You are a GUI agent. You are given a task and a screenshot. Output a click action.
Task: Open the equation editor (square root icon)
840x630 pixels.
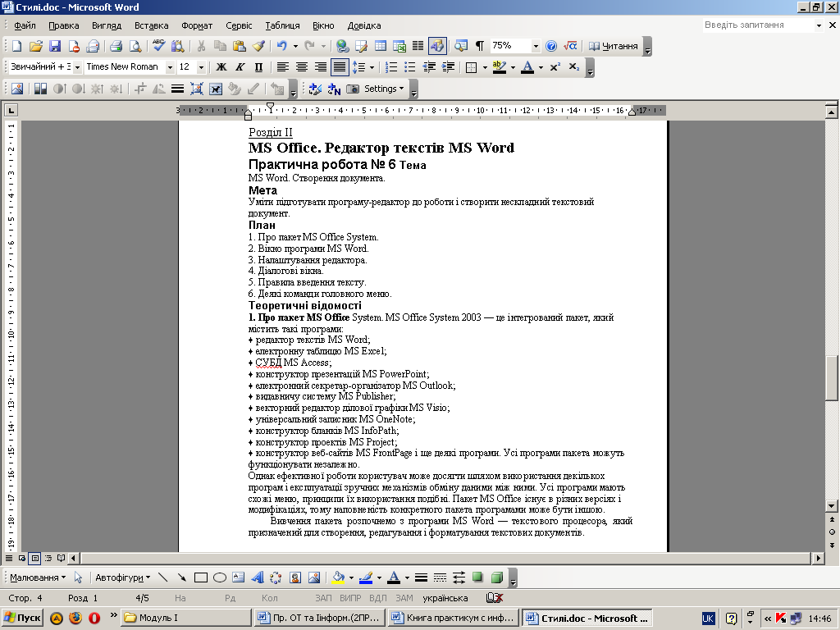[570, 46]
